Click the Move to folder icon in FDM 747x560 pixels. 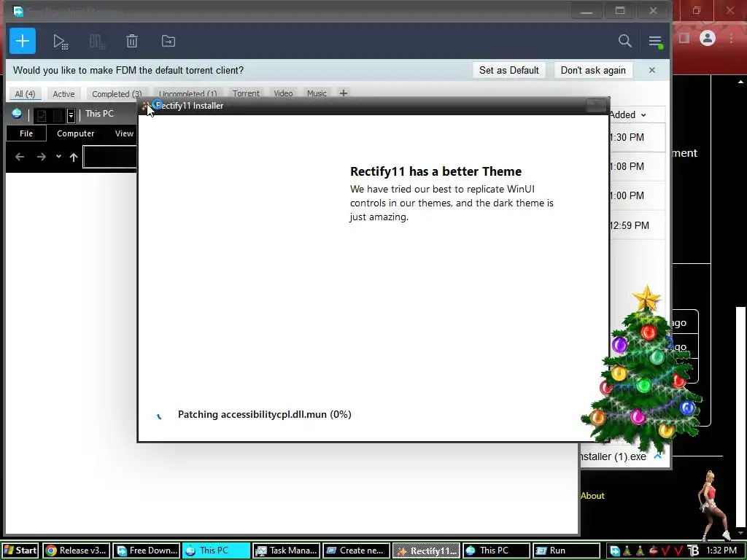[169, 42]
